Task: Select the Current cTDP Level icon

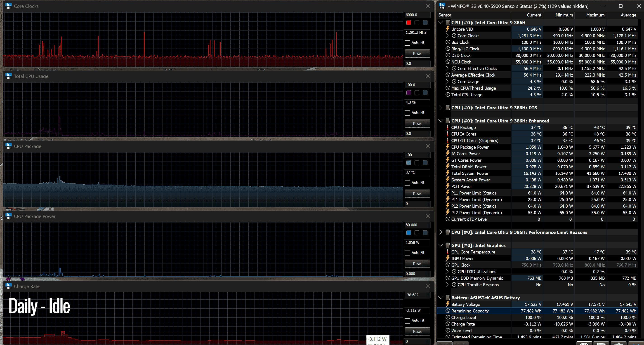Action: 448,219
